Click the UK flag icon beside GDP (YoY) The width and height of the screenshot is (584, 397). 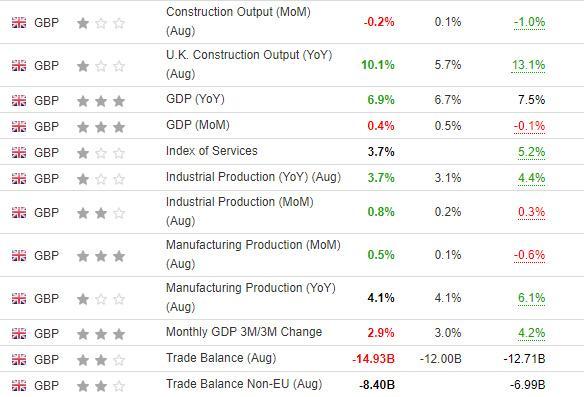19,101
